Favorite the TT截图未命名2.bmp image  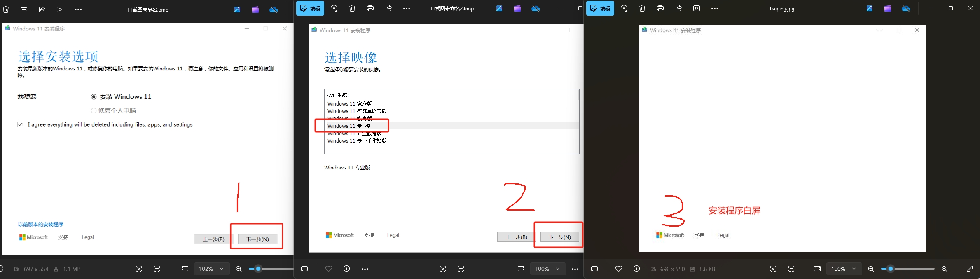pyautogui.click(x=329, y=269)
